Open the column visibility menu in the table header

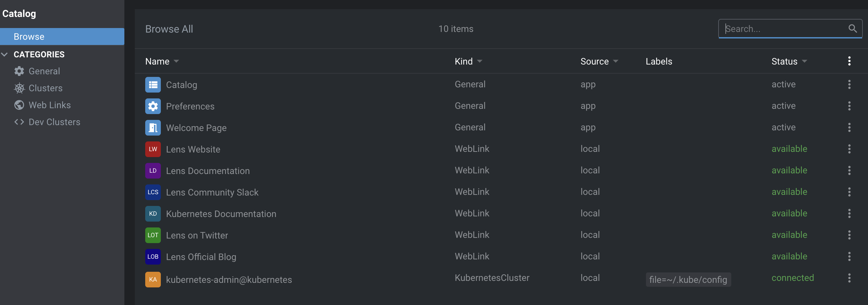click(849, 61)
